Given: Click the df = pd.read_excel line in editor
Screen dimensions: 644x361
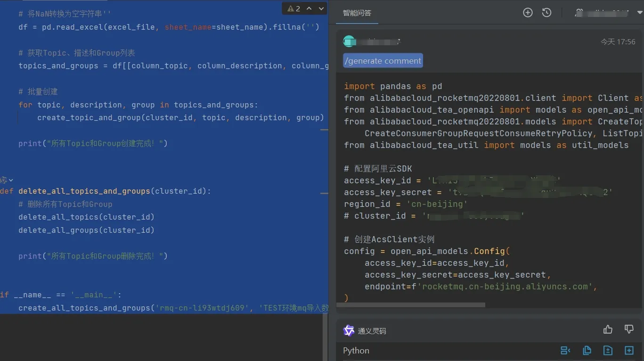Looking at the screenshot, I should coord(169,27).
